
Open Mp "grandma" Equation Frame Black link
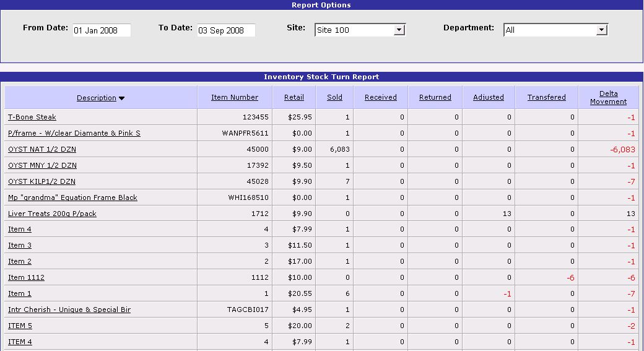tap(72, 197)
